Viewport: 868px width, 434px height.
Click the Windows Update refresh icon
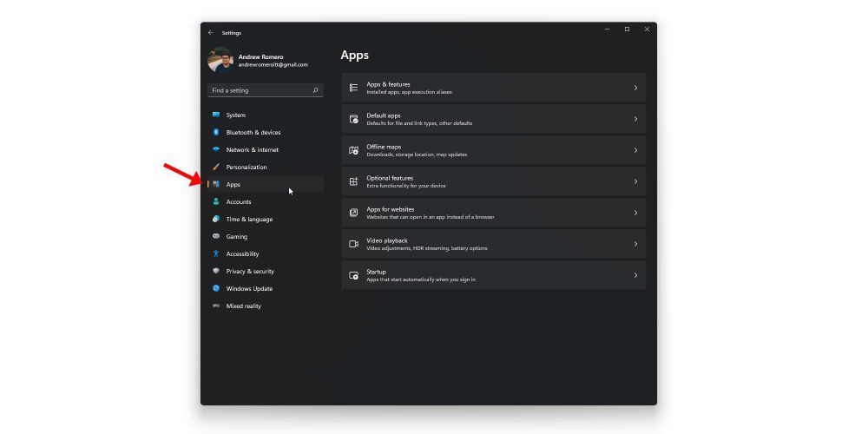point(216,288)
